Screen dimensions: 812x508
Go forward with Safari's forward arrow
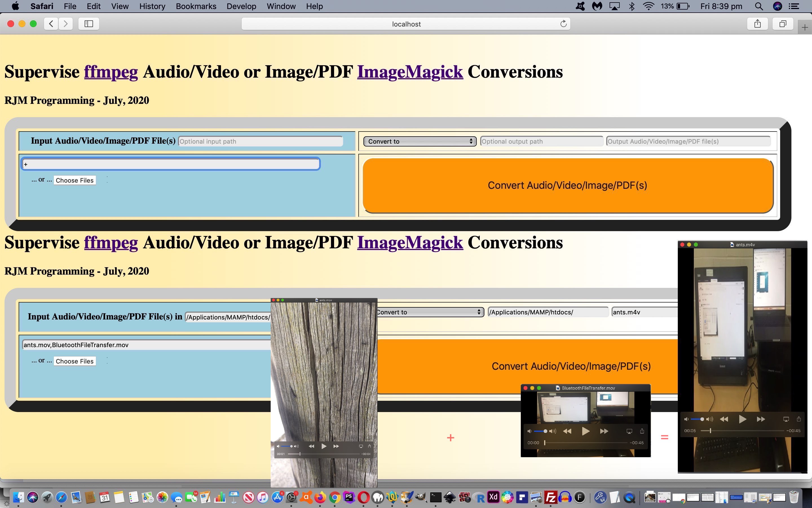coord(65,23)
